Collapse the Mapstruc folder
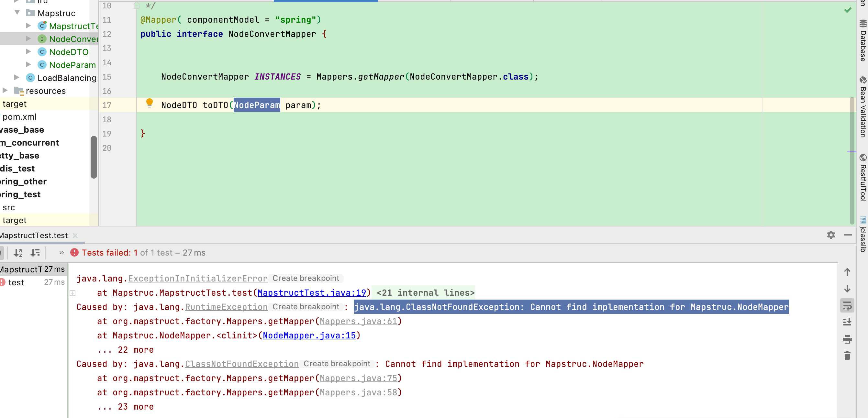This screenshot has width=868, height=418. [17, 13]
